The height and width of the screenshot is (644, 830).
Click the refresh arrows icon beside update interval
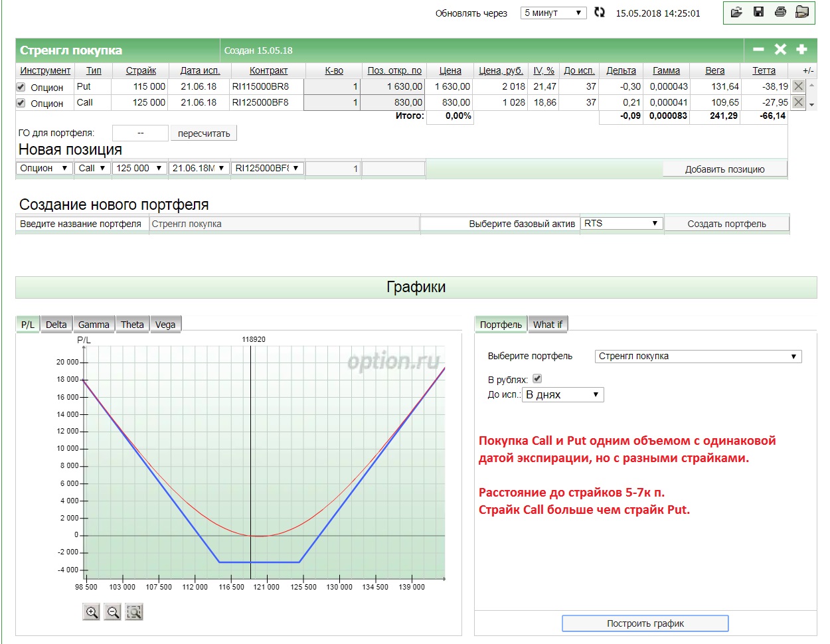click(x=600, y=13)
